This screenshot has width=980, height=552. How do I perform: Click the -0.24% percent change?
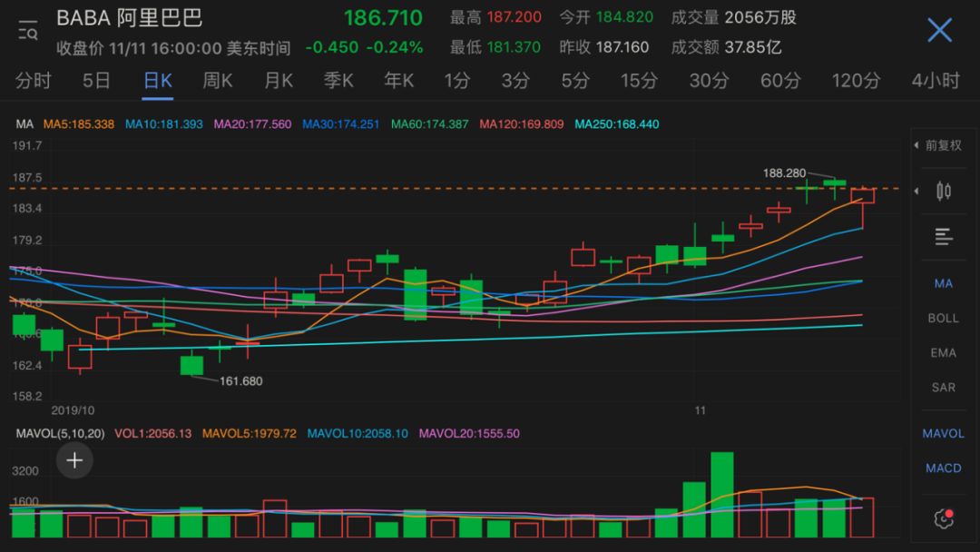(x=395, y=47)
